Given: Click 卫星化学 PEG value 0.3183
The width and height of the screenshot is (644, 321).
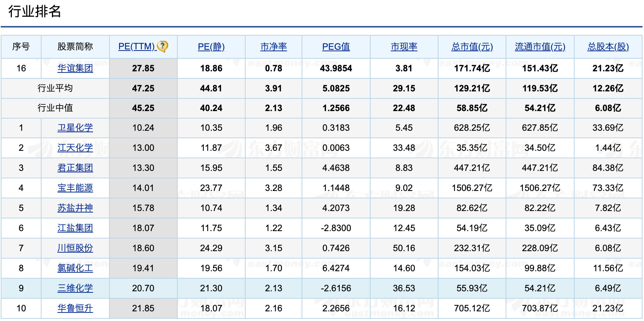Looking at the screenshot, I should (336, 128).
